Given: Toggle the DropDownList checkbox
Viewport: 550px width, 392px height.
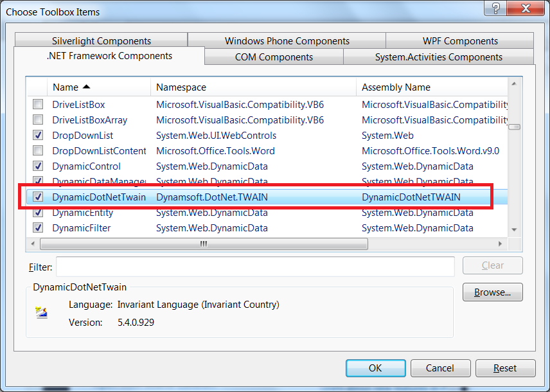Looking at the screenshot, I should tap(39, 136).
